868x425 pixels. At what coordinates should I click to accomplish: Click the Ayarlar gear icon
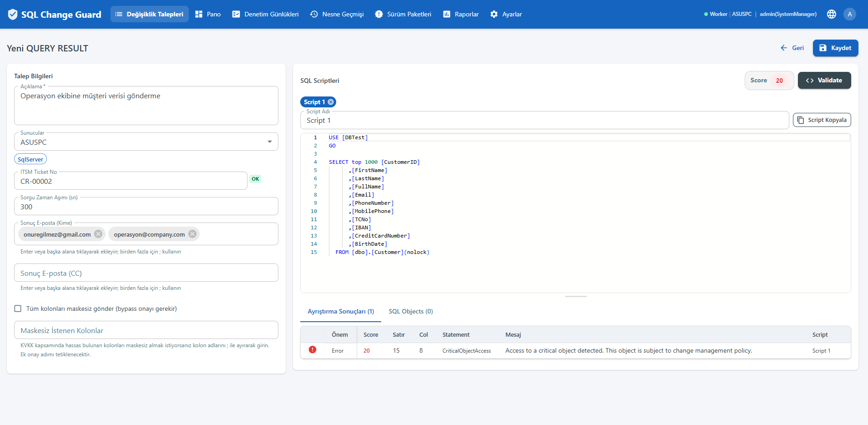tap(494, 14)
